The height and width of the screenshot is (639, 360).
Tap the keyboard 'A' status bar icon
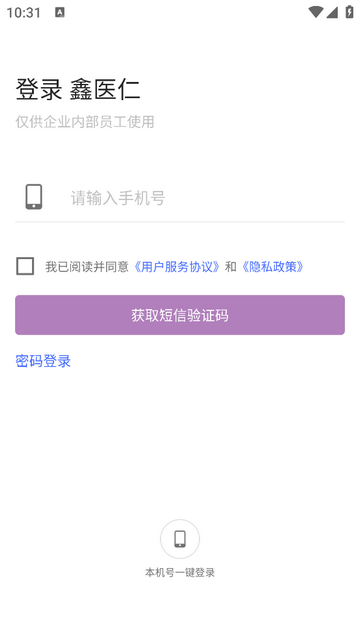pyautogui.click(x=60, y=13)
